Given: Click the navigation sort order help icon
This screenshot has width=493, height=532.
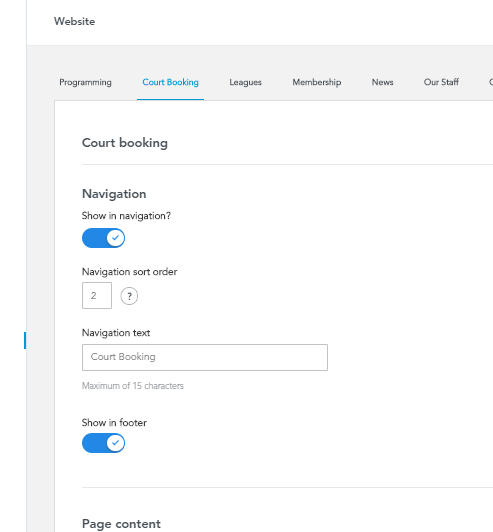Looking at the screenshot, I should [x=129, y=296].
